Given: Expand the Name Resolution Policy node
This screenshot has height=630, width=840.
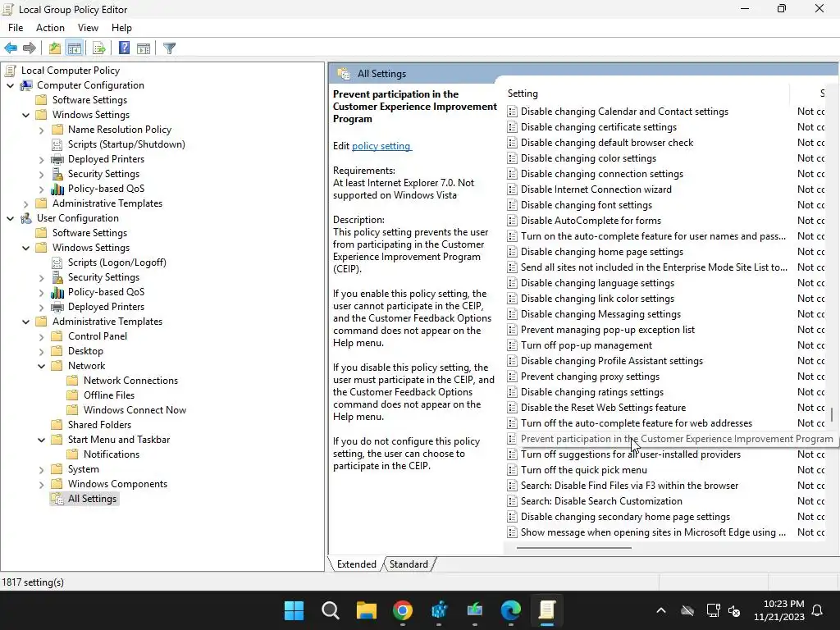Looking at the screenshot, I should coord(41,130).
